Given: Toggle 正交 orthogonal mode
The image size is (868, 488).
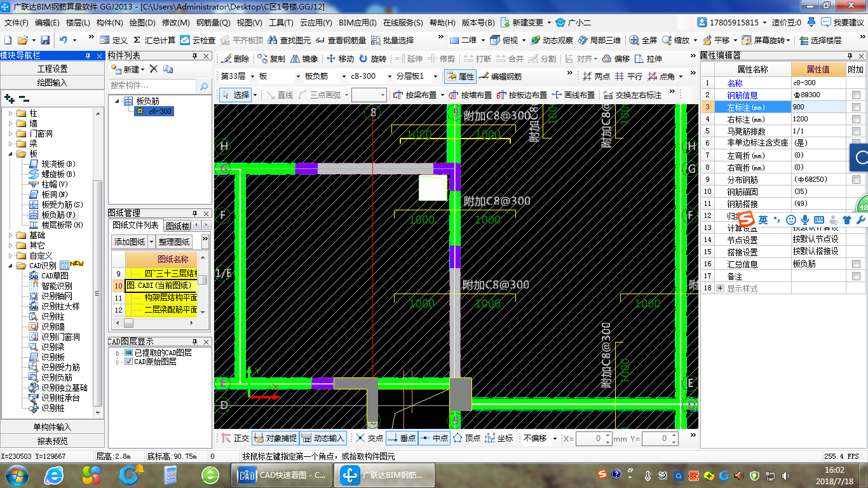Looking at the screenshot, I should click(x=235, y=438).
